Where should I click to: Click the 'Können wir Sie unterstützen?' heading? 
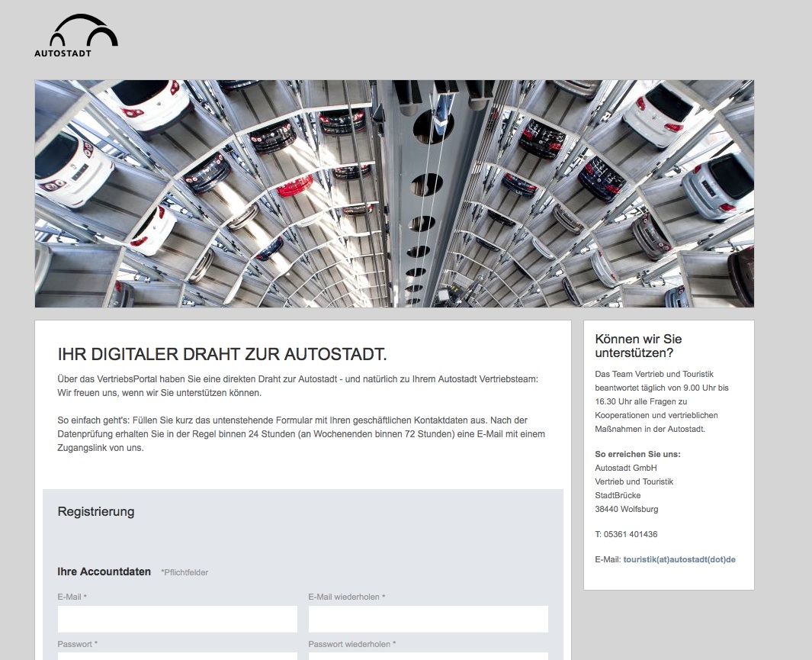pos(638,346)
